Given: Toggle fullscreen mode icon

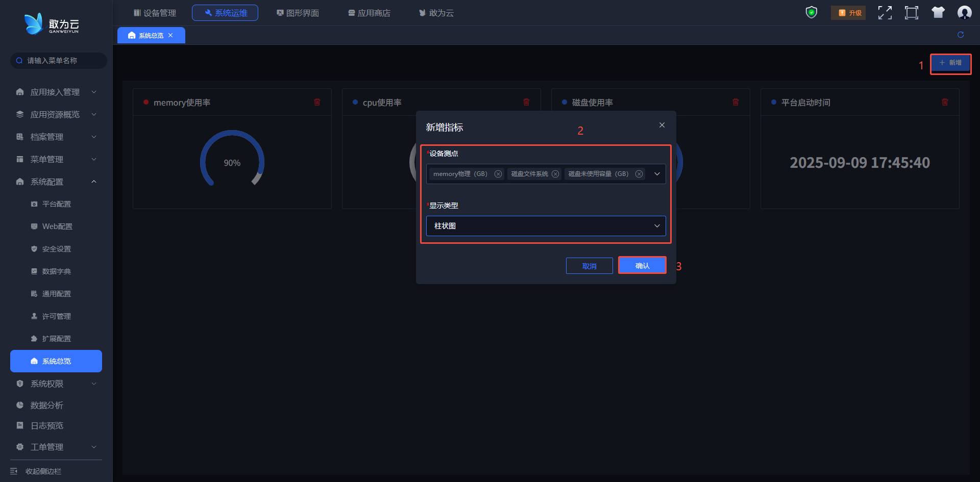Looking at the screenshot, I should 885,13.
